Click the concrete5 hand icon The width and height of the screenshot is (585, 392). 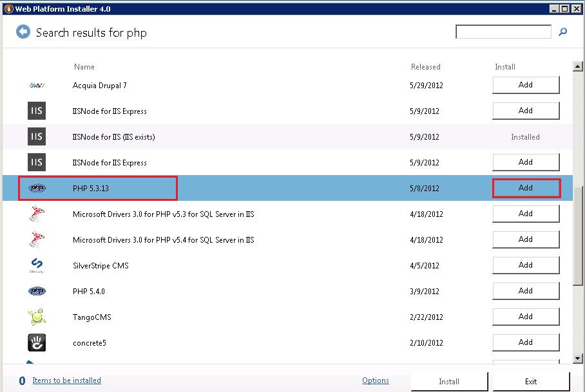(37, 342)
